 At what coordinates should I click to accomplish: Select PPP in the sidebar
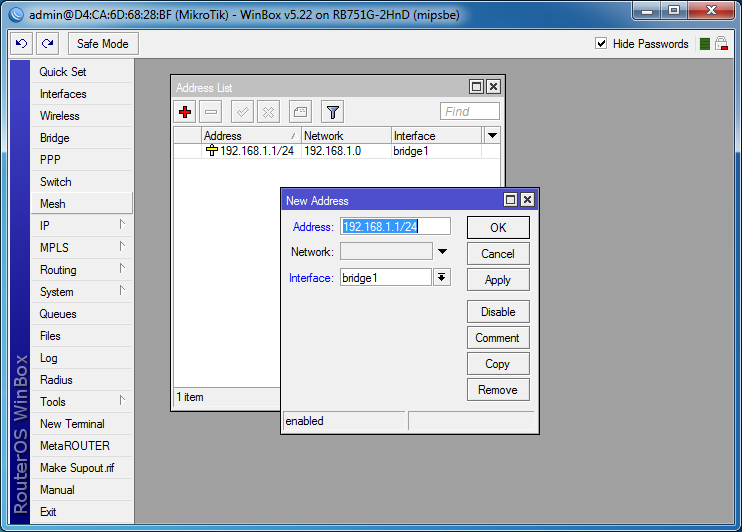tap(81, 160)
